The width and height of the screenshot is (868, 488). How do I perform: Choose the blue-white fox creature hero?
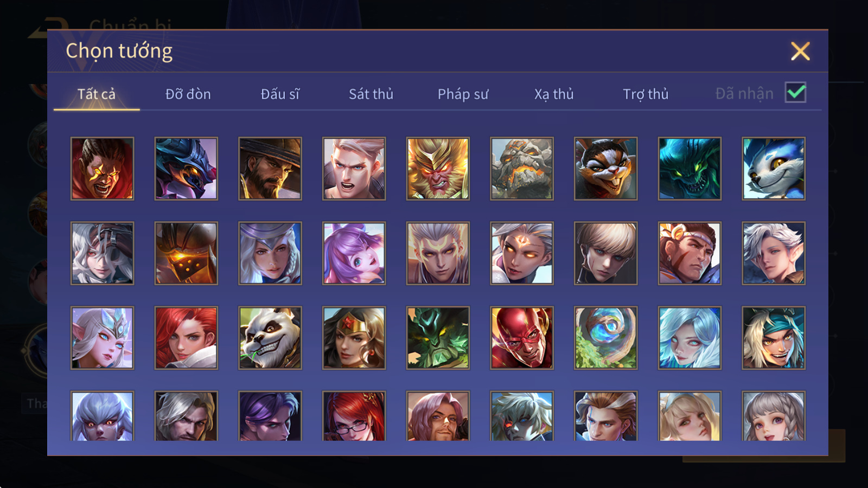coord(774,169)
